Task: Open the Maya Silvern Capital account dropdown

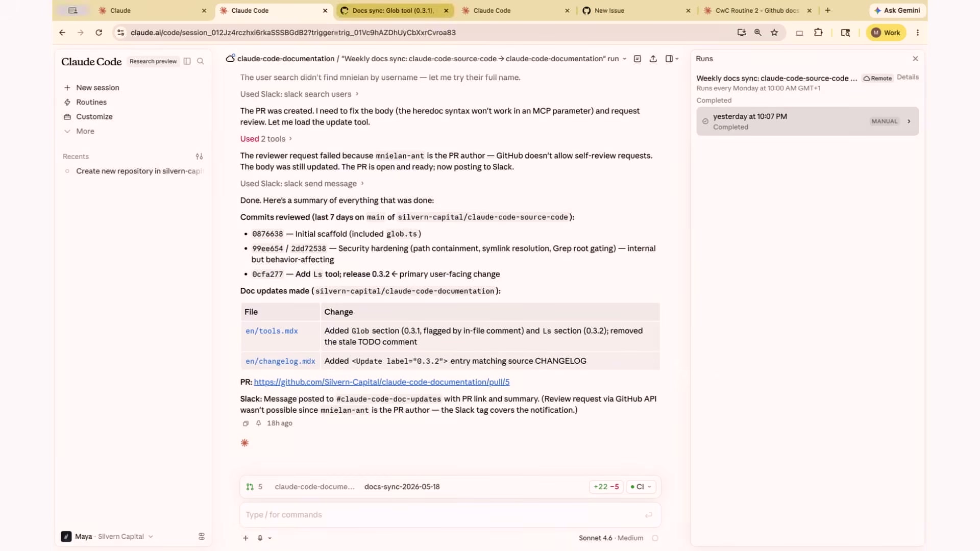Action: 107,537
